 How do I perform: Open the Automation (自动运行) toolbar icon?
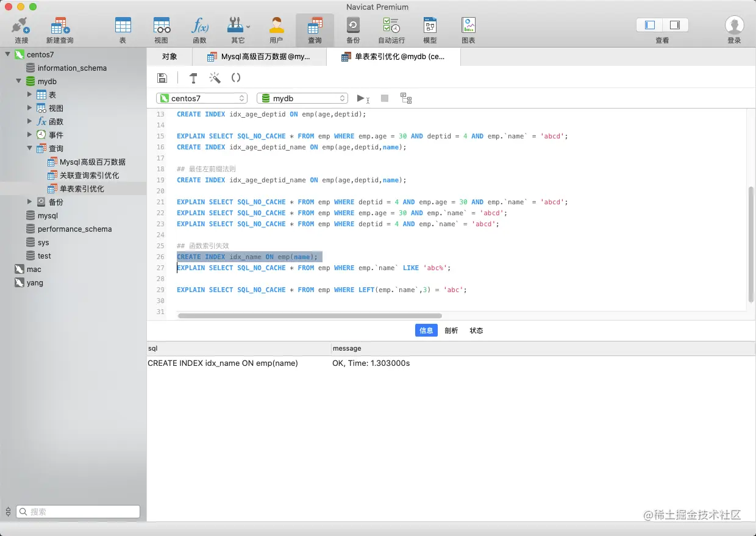pos(391,26)
